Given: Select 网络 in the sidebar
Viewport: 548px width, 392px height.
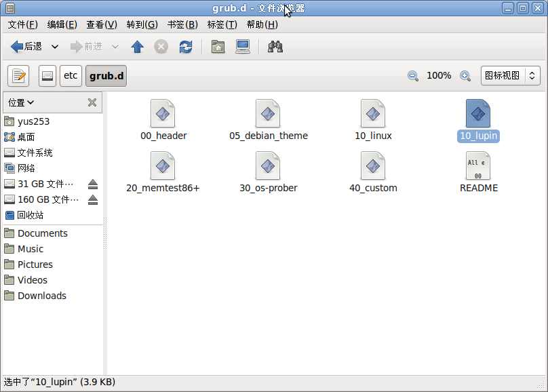Looking at the screenshot, I should [52, 168].
